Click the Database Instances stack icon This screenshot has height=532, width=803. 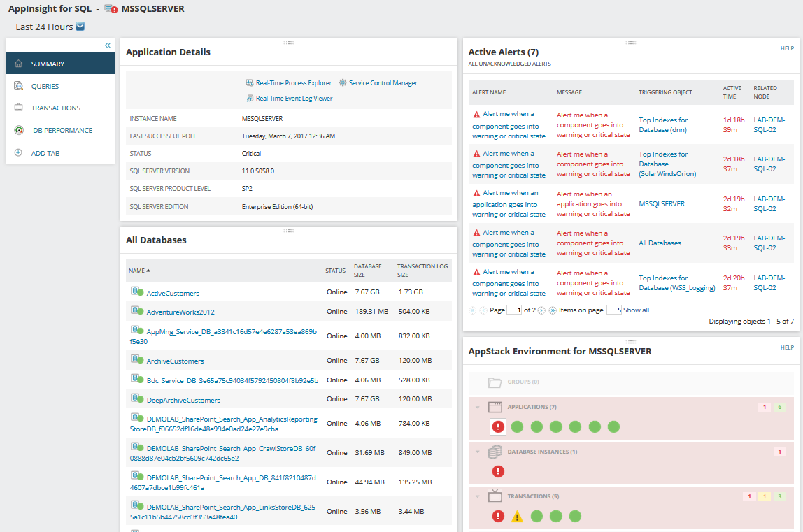pyautogui.click(x=495, y=452)
